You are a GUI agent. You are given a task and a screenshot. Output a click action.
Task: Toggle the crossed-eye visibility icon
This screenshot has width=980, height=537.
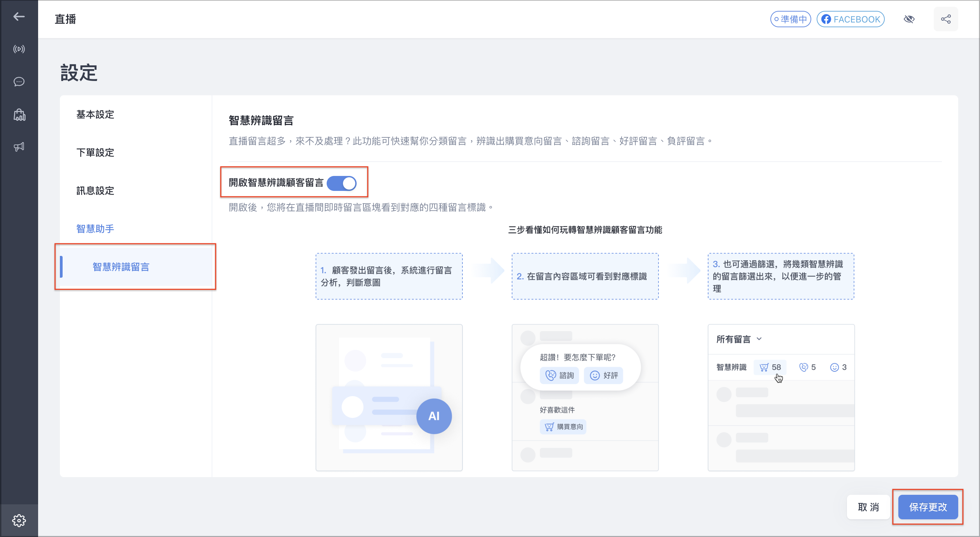909,19
